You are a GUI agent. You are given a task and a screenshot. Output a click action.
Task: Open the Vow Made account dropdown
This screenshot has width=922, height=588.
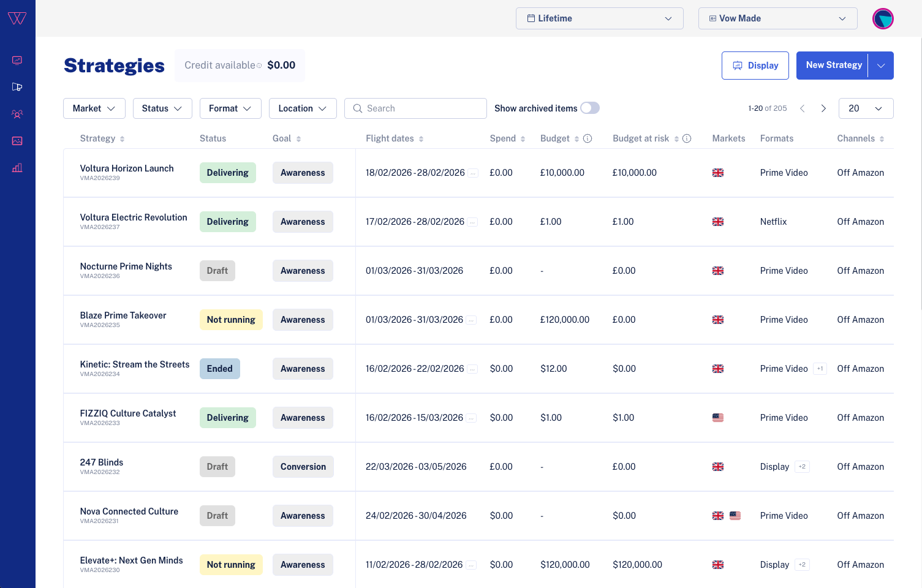coord(777,18)
